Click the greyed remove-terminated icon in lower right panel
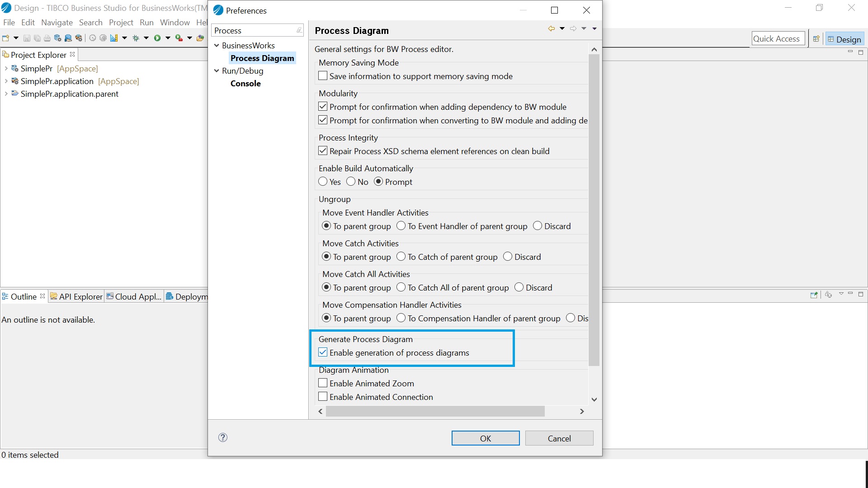 [829, 295]
